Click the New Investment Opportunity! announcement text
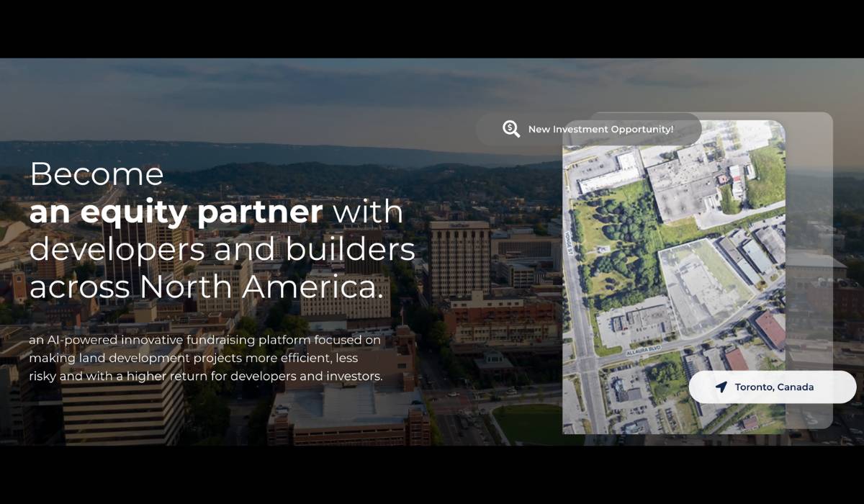The image size is (864, 504). click(x=601, y=130)
